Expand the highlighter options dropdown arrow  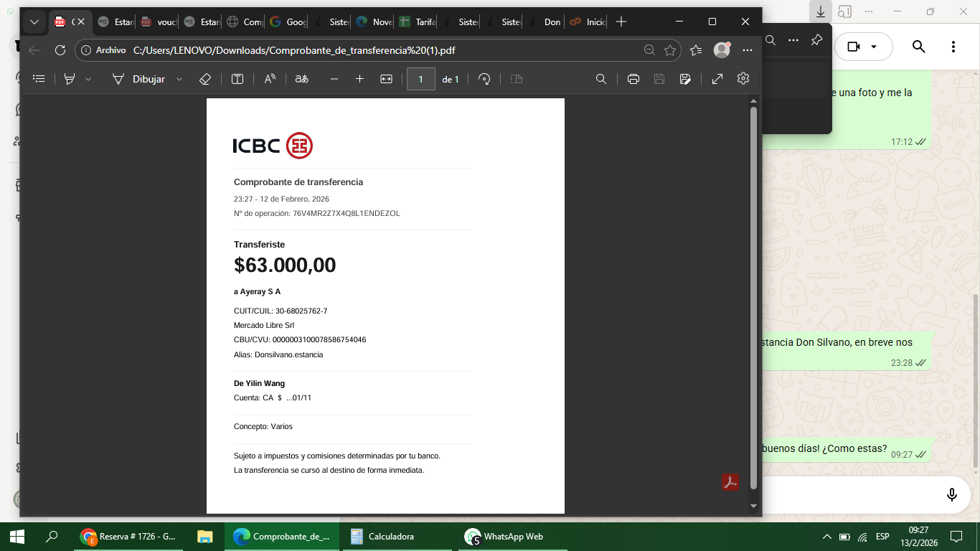88,79
